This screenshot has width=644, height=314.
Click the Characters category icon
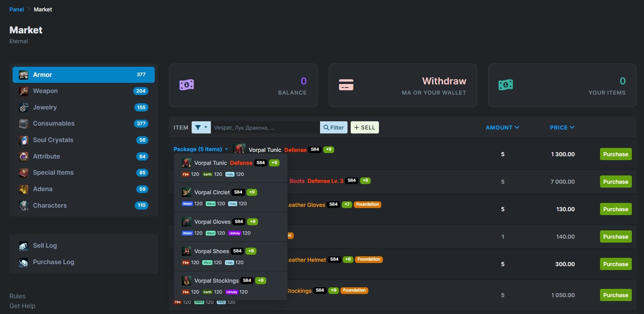click(24, 206)
